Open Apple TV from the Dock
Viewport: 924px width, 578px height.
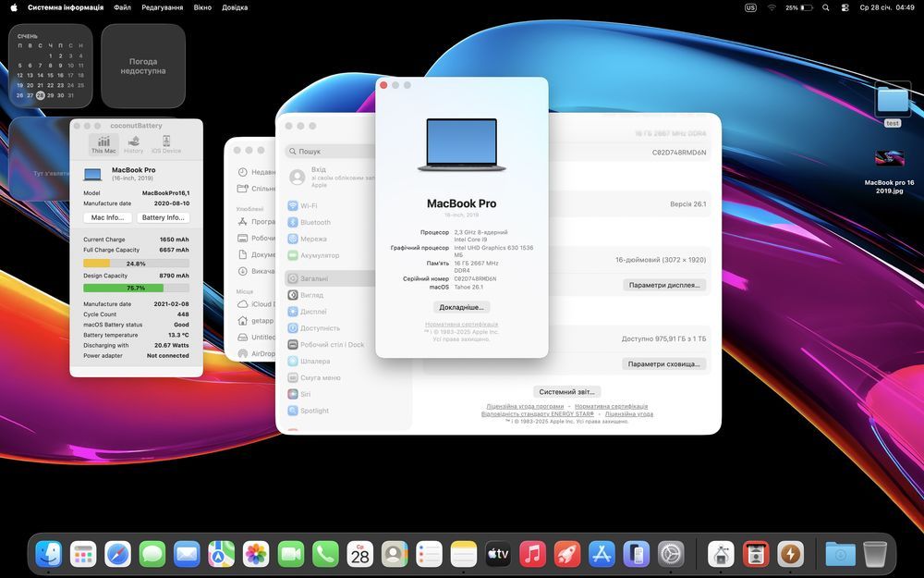point(498,554)
